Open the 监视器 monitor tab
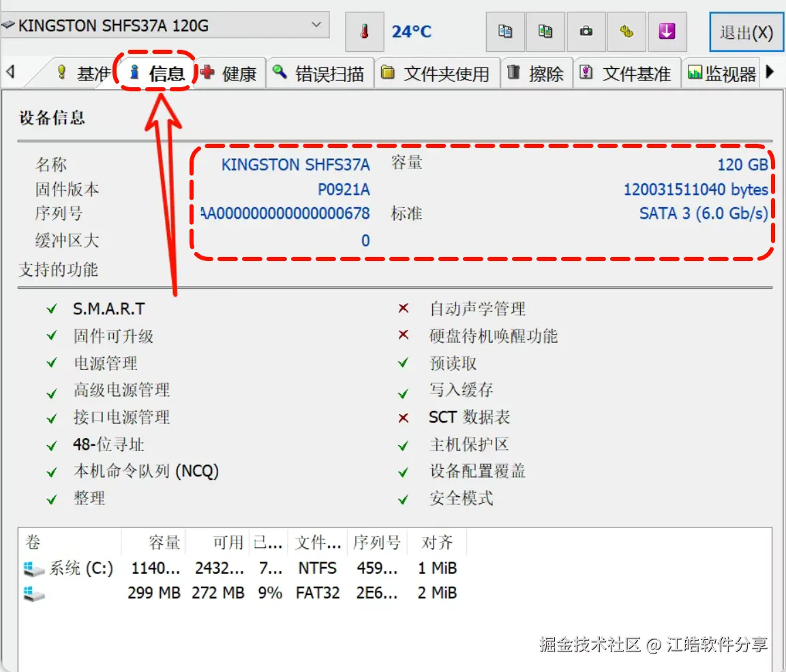Viewport: 786px width, 672px height. coord(722,74)
